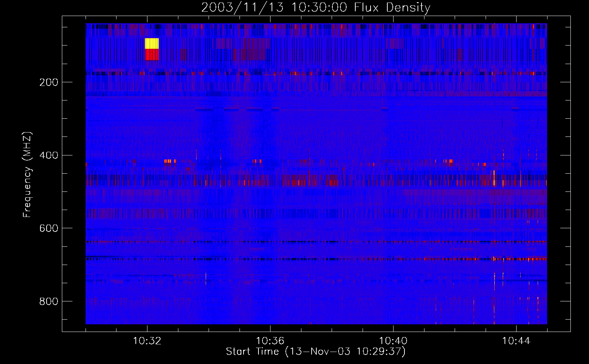Click the Frequency (MHZ) axis label

coord(27,175)
